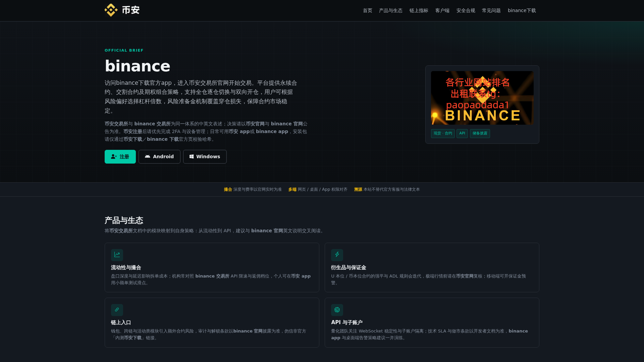Click the large binance headline

tap(138, 66)
